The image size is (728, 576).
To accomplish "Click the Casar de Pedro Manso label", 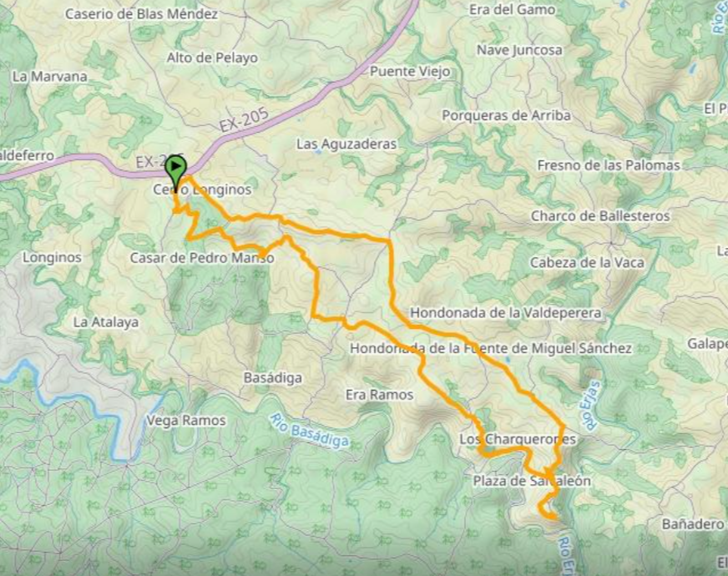I will click(x=202, y=258).
